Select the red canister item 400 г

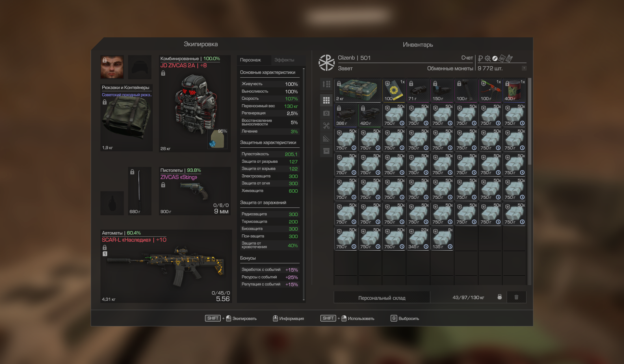coord(514,90)
